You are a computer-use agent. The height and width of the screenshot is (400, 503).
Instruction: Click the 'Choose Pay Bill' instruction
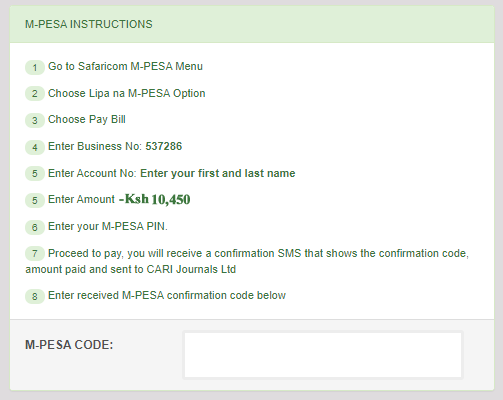click(87, 119)
